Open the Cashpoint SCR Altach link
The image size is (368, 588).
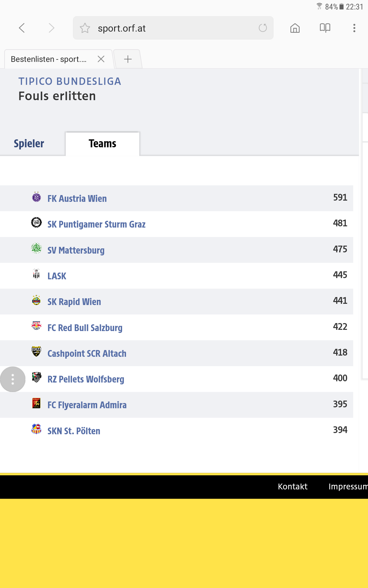(87, 353)
